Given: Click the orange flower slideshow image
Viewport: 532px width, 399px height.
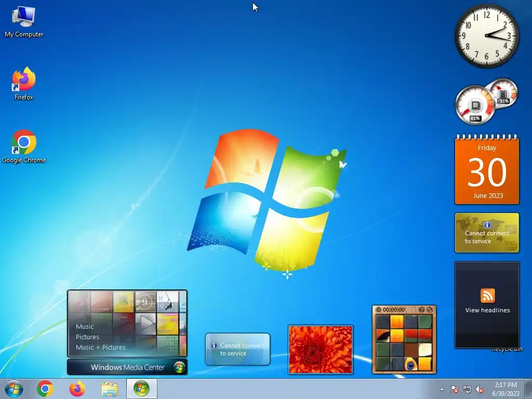Looking at the screenshot, I should point(320,350).
